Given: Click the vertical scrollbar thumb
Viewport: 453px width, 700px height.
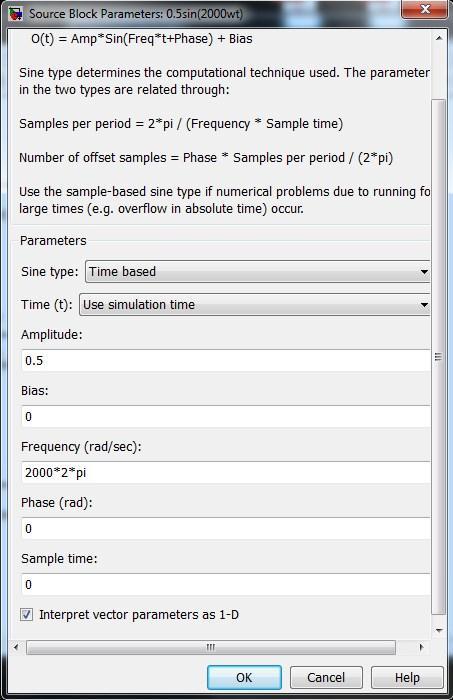Looking at the screenshot, I should [439, 357].
